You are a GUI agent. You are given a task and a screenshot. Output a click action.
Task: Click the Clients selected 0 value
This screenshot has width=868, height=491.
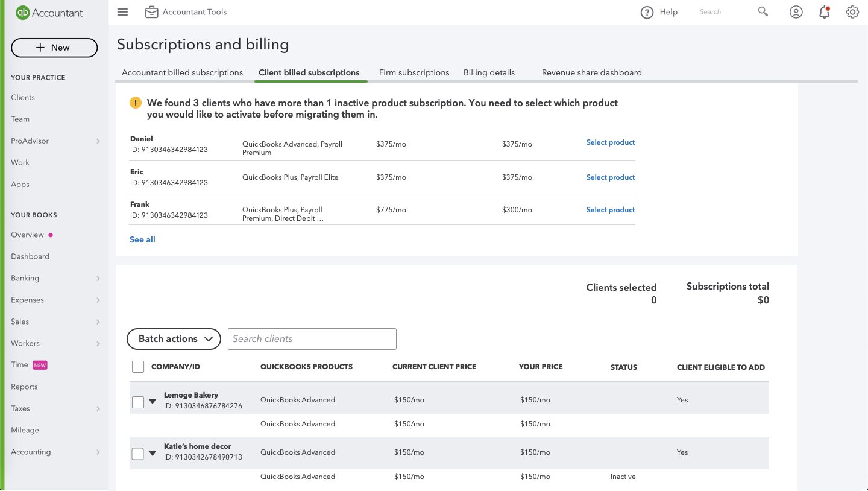click(653, 300)
